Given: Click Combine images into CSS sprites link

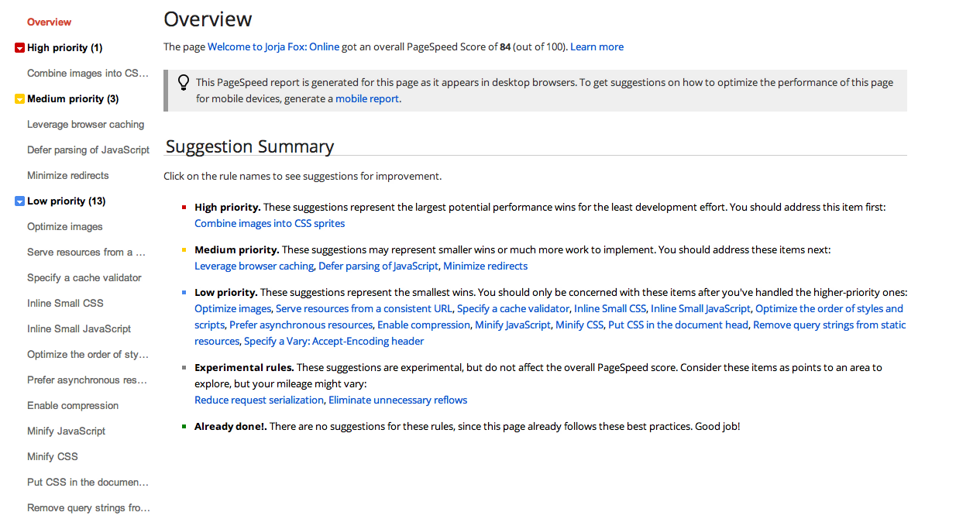Looking at the screenshot, I should pos(270,223).
